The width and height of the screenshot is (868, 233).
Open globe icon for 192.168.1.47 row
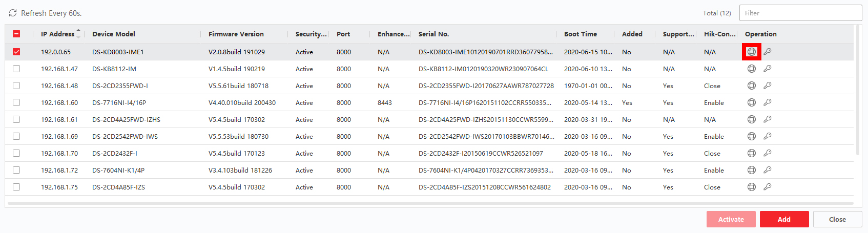point(751,69)
